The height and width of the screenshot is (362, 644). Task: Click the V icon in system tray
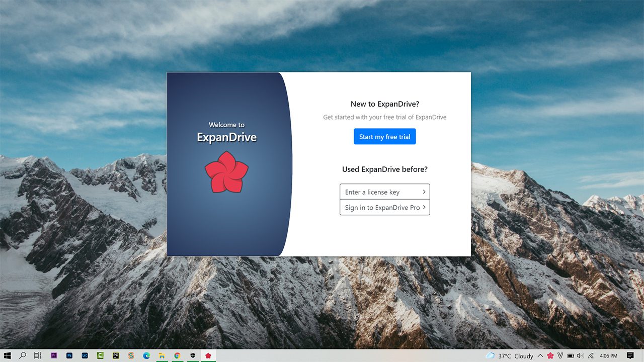tap(560, 355)
